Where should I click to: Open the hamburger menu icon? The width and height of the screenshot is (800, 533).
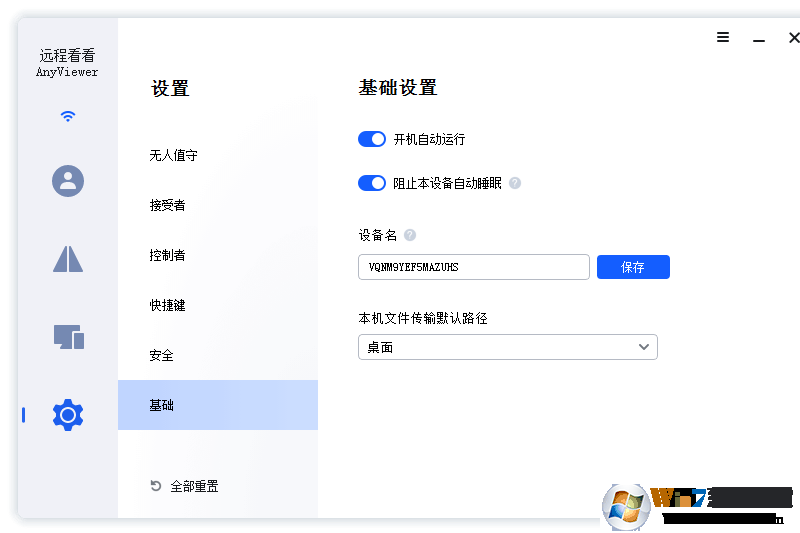pyautogui.click(x=723, y=37)
